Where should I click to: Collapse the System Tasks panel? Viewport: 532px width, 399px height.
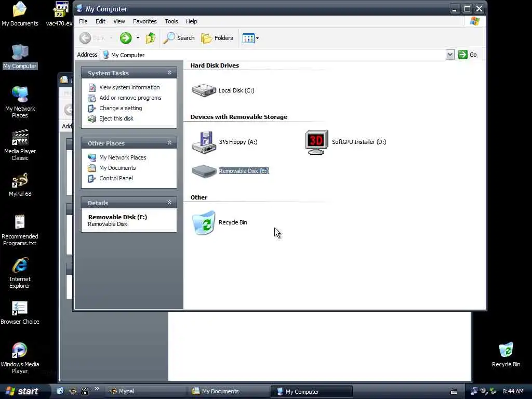pyautogui.click(x=170, y=73)
